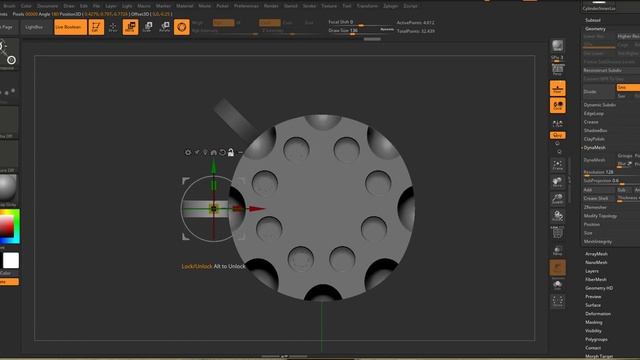The width and height of the screenshot is (640, 360).
Task: Click the red X-axis gizmo arrow
Action: 256,209
